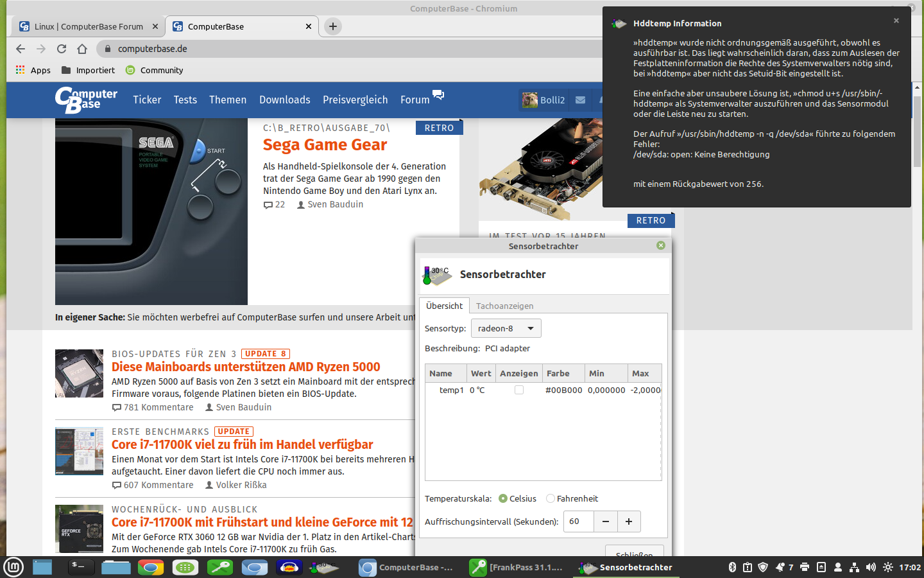
Task: Open the Community bookmark
Action: 155,70
